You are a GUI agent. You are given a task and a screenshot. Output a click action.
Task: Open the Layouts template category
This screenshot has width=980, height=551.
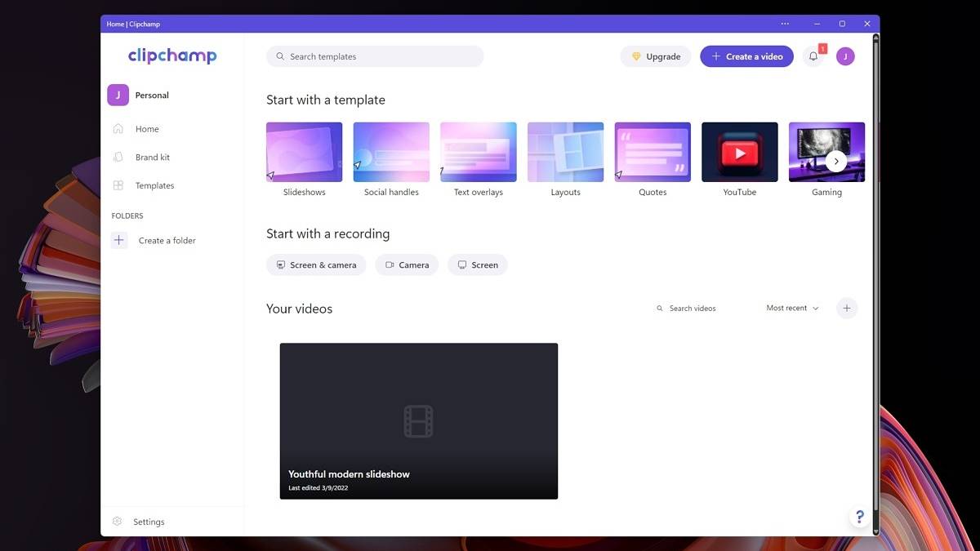(565, 160)
